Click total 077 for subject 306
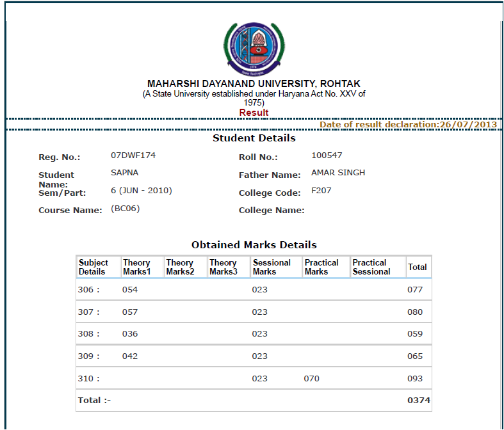This screenshot has width=504, height=430. [415, 290]
